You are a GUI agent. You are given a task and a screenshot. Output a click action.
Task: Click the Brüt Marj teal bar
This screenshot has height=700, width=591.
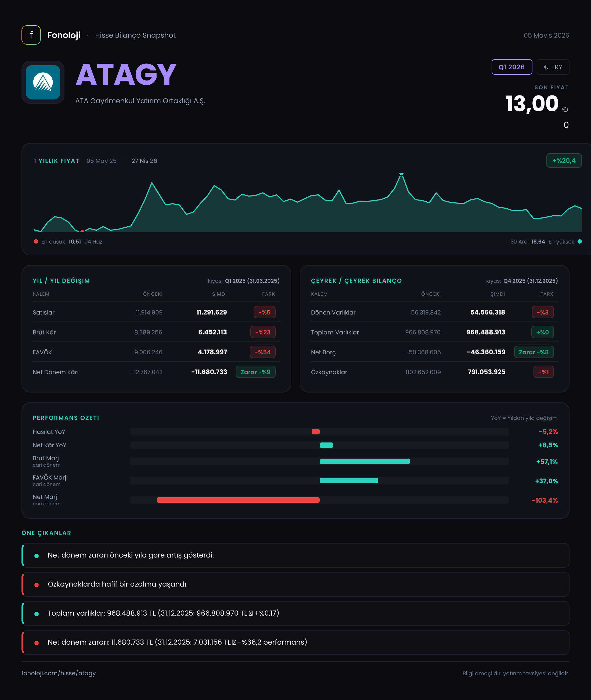point(365,461)
